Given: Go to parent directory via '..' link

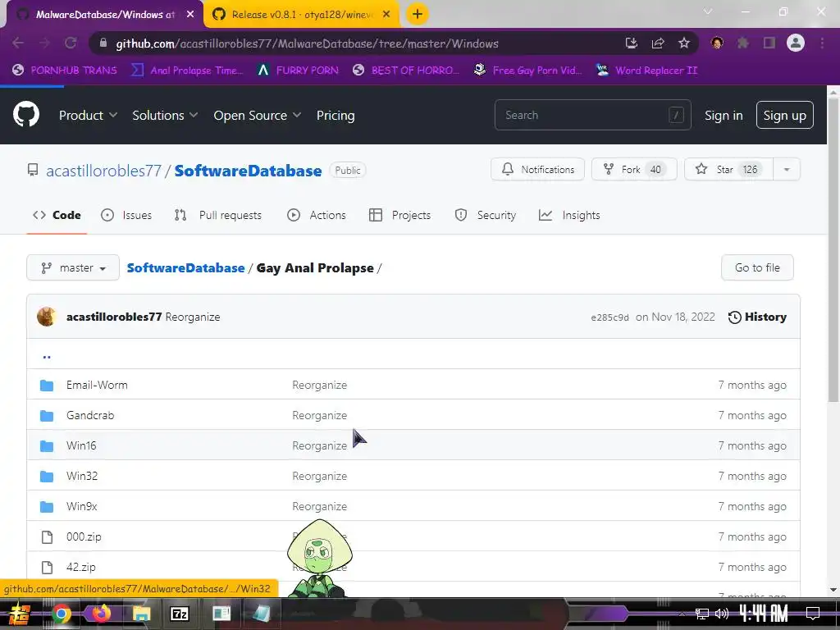Looking at the screenshot, I should coord(47,356).
